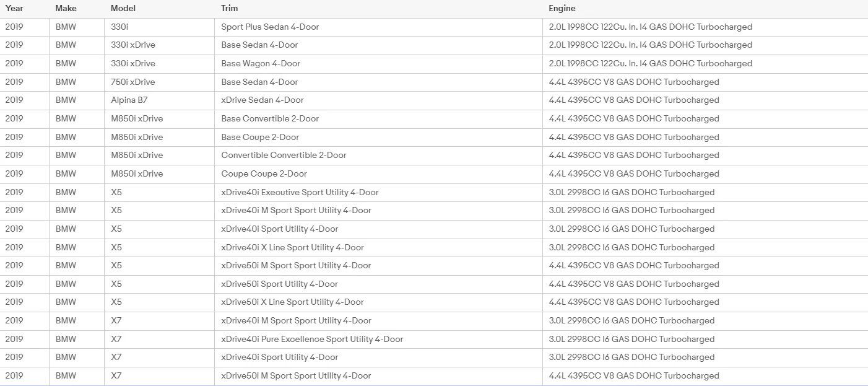
Task: Select the M850i Base Convertible 2-Door trim
Action: click(x=379, y=119)
